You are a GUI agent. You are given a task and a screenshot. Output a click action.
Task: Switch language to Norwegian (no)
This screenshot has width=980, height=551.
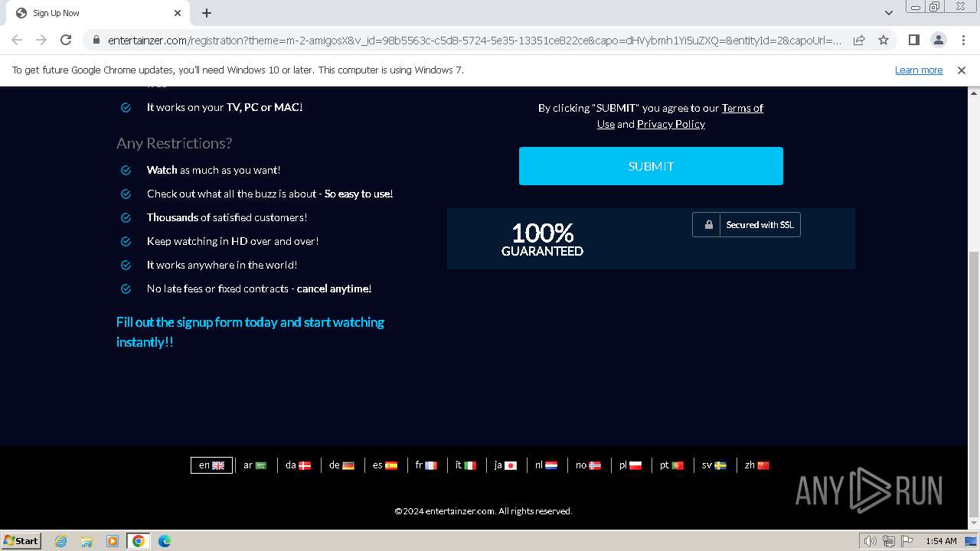tap(589, 465)
